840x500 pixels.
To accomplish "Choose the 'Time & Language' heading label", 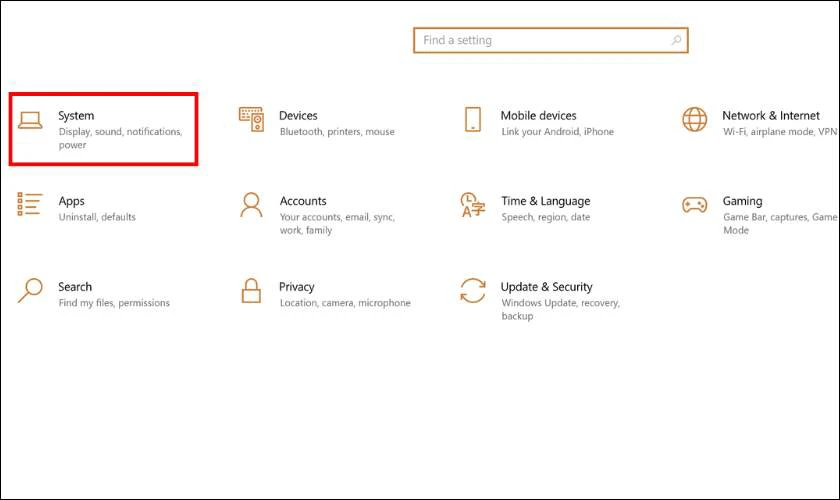I will point(545,201).
